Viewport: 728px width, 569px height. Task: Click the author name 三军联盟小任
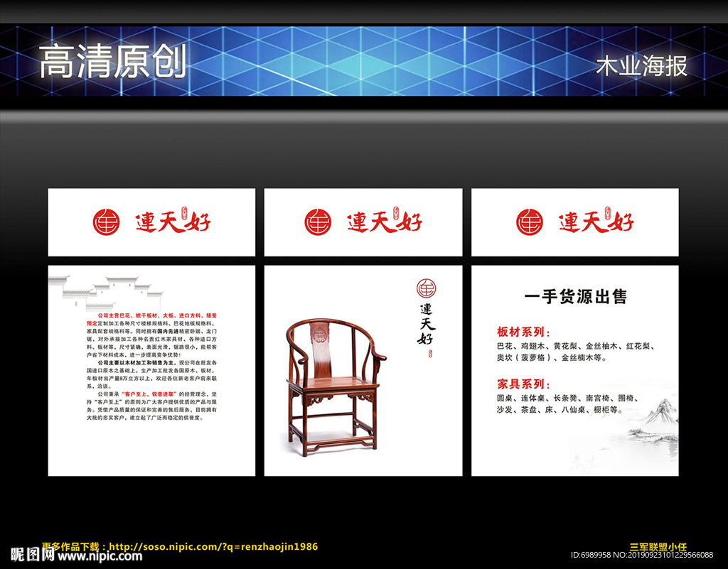pos(658,547)
